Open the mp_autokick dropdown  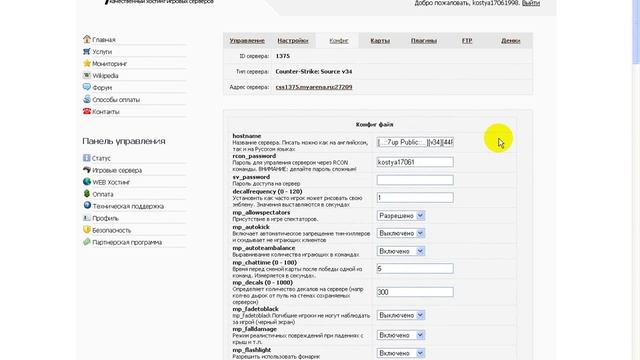[401, 233]
